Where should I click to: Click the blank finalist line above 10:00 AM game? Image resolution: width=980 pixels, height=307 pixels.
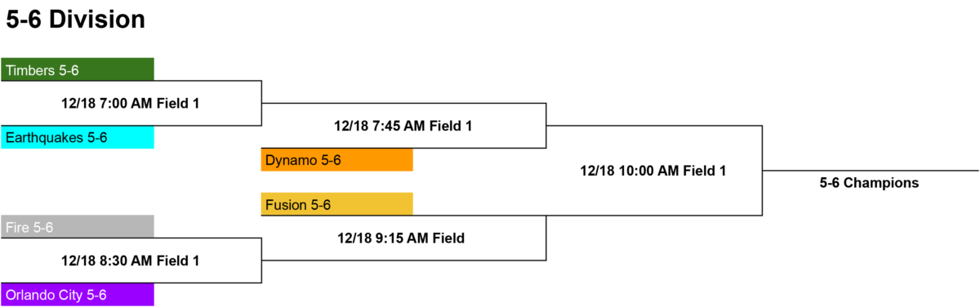tap(654, 126)
